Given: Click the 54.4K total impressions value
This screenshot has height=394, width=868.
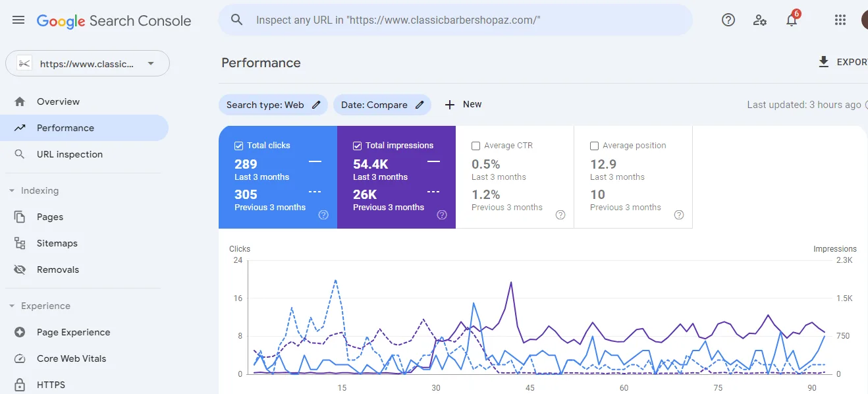Looking at the screenshot, I should pos(371,164).
